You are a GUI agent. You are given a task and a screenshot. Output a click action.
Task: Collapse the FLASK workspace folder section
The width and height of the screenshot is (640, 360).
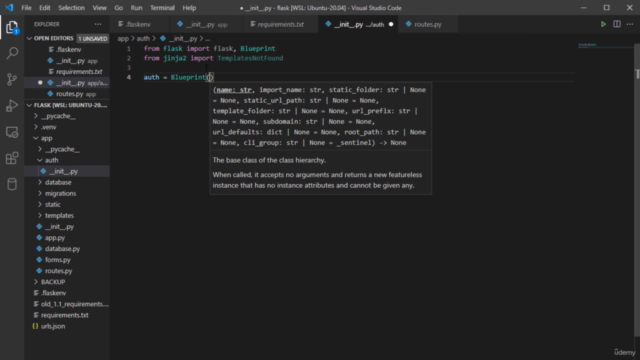tap(67, 105)
